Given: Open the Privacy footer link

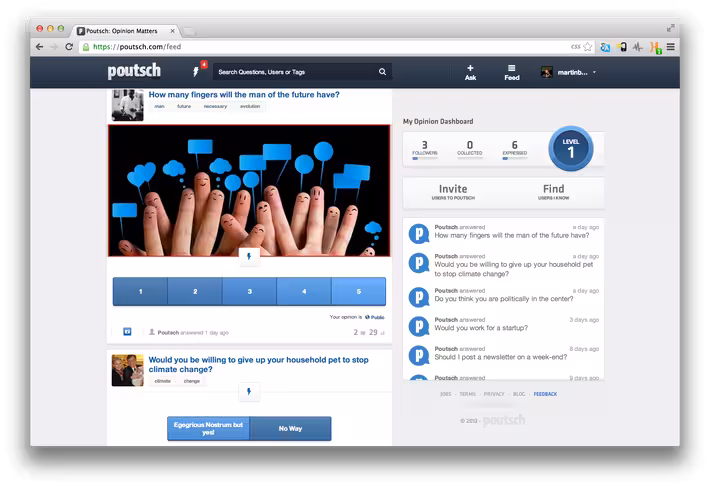Looking at the screenshot, I should coord(494,394).
